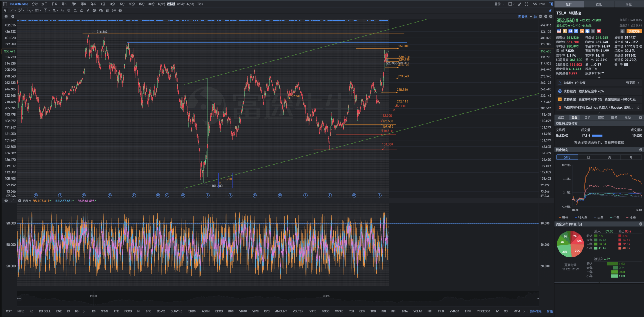Select the MACD-style indicator labeled MIKE
Viewport: 644px width, 317px height.
click(x=21, y=311)
